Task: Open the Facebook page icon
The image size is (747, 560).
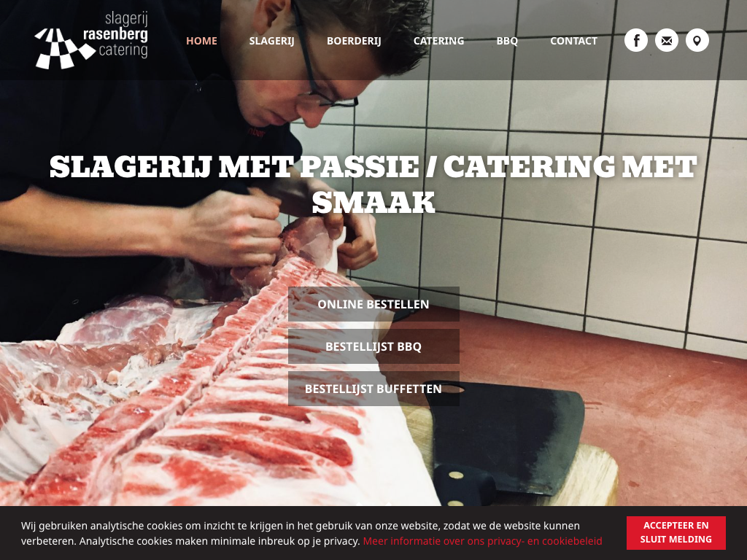Action: pyautogui.click(x=636, y=41)
